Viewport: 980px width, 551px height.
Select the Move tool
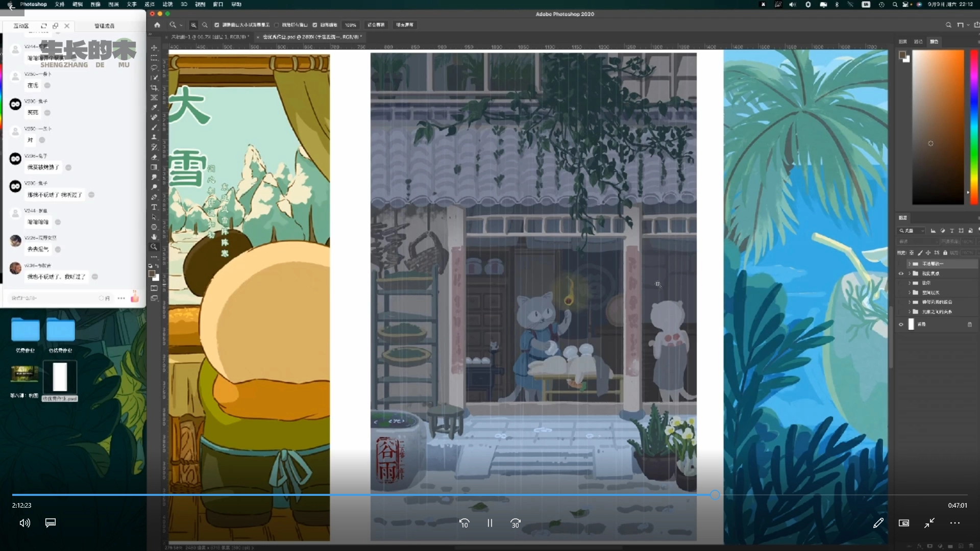coord(154,48)
